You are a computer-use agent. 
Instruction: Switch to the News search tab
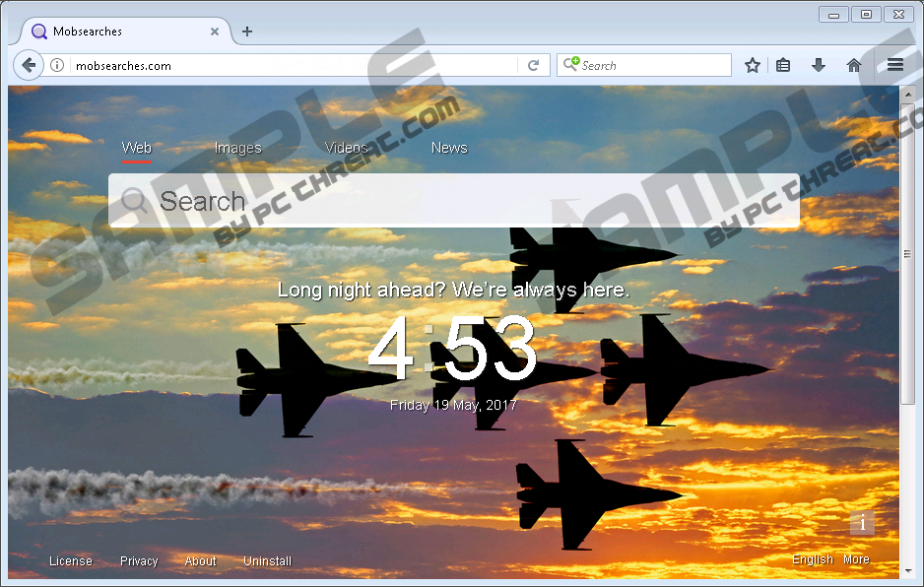(449, 148)
